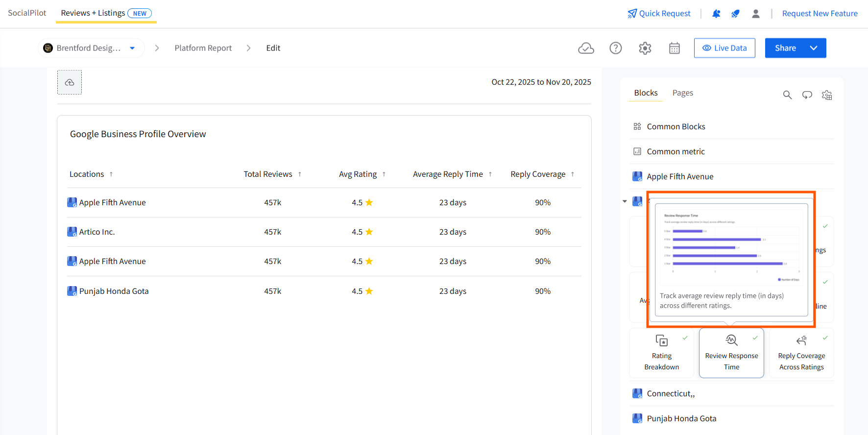The width and height of the screenshot is (868, 435).
Task: Click the SocialPilot logo text
Action: [27, 13]
